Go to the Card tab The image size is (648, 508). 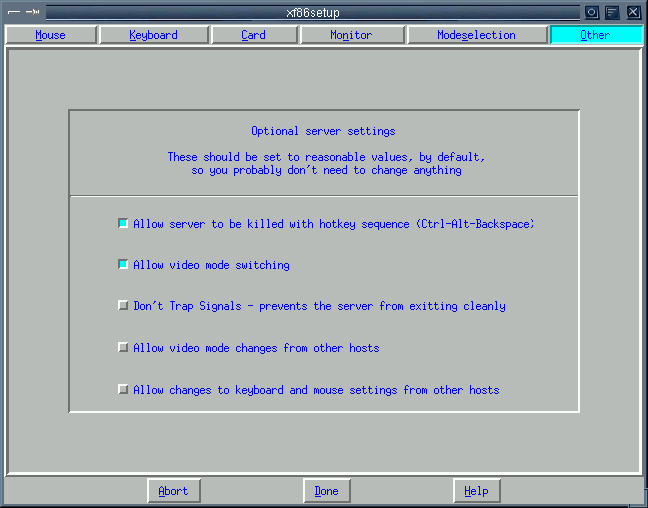[253, 35]
